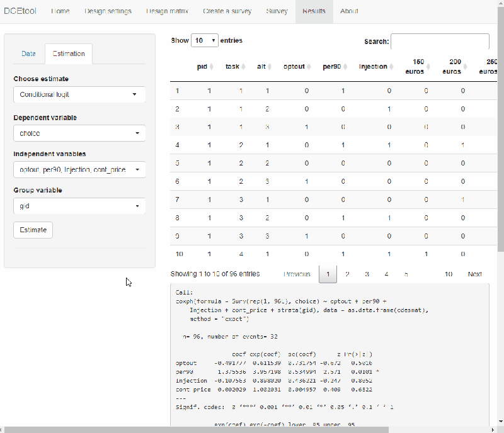
Task: Sort table by optout column arrows
Action: click(309, 67)
